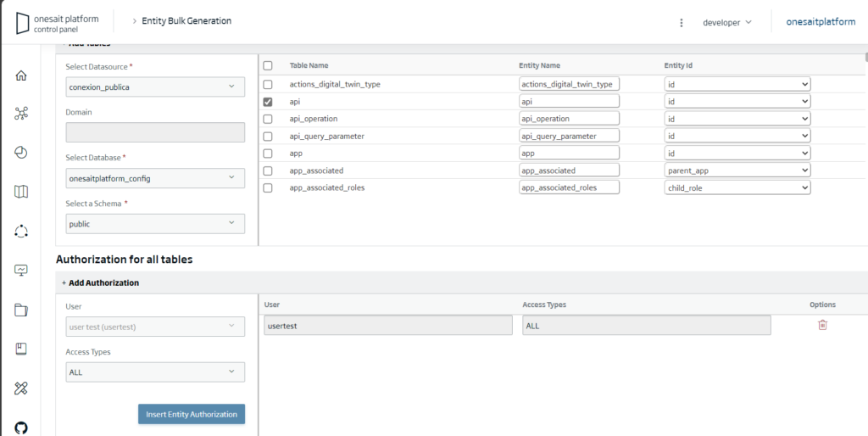The height and width of the screenshot is (436, 868).
Task: Expand the Add Authorization section
Action: coord(100,282)
